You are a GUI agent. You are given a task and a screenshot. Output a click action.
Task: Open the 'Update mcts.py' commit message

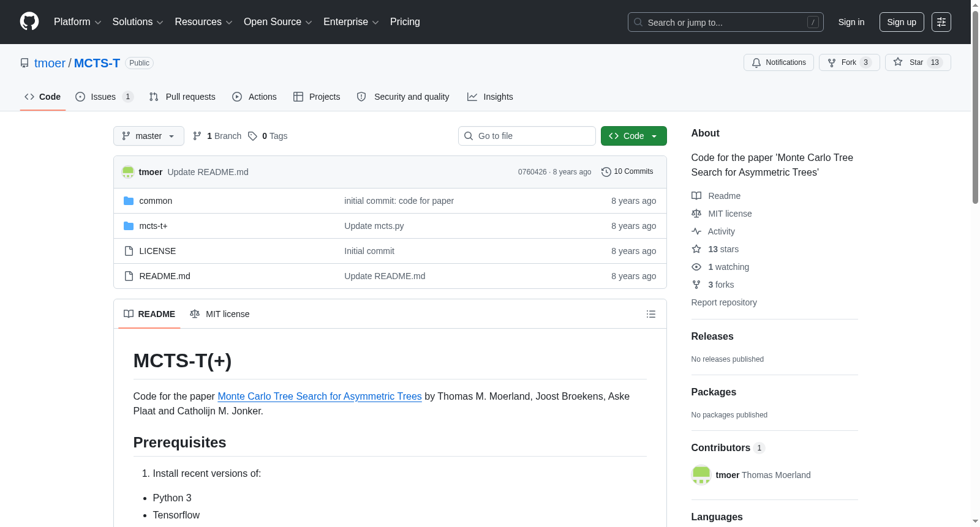pos(374,226)
